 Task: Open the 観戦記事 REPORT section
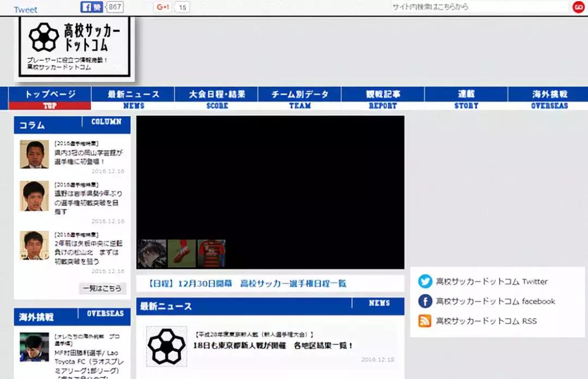click(383, 98)
